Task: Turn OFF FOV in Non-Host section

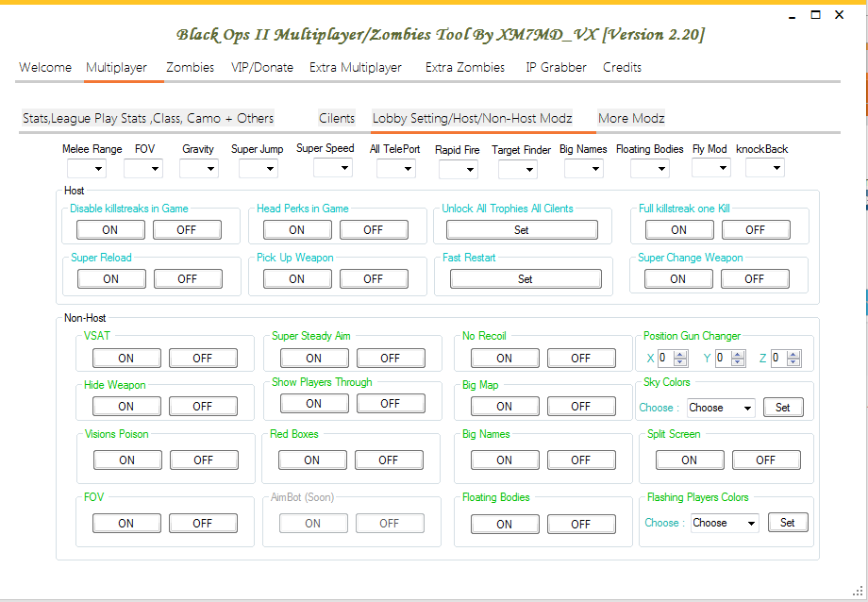Action: coord(203,524)
